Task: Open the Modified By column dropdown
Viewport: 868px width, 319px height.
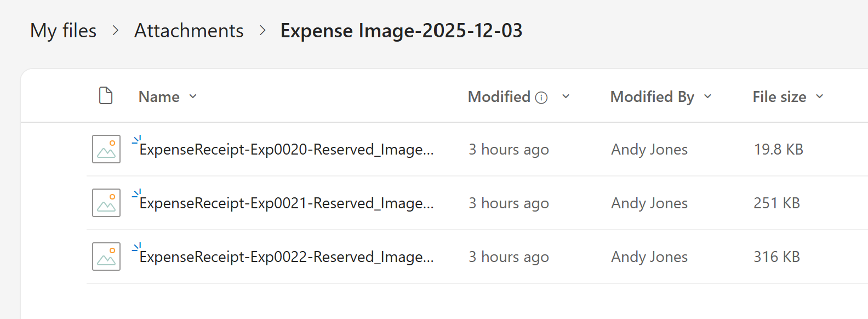Action: pyautogui.click(x=707, y=96)
